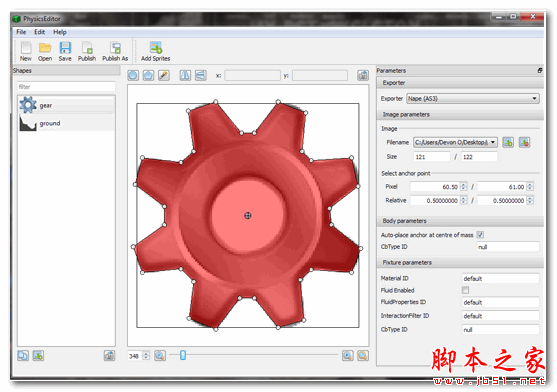The width and height of the screenshot is (557, 392).
Task: Click the zoom percentage 348 stepper
Action: point(146,355)
